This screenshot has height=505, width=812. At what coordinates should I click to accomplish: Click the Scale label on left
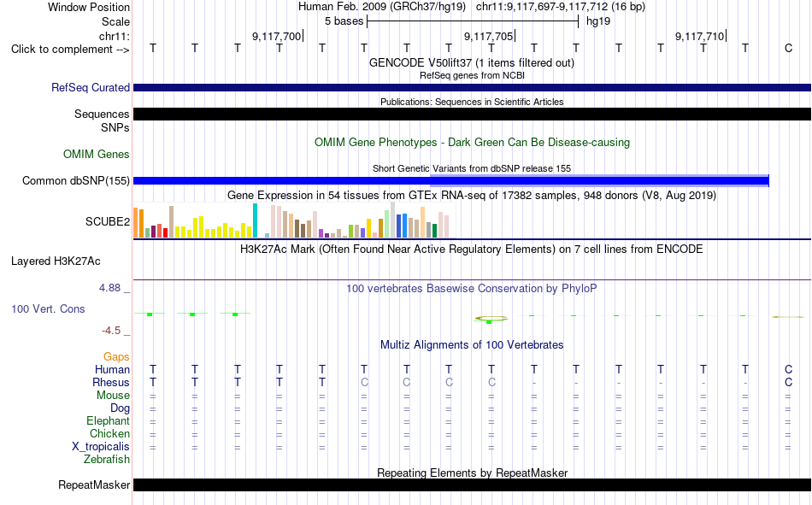[115, 21]
